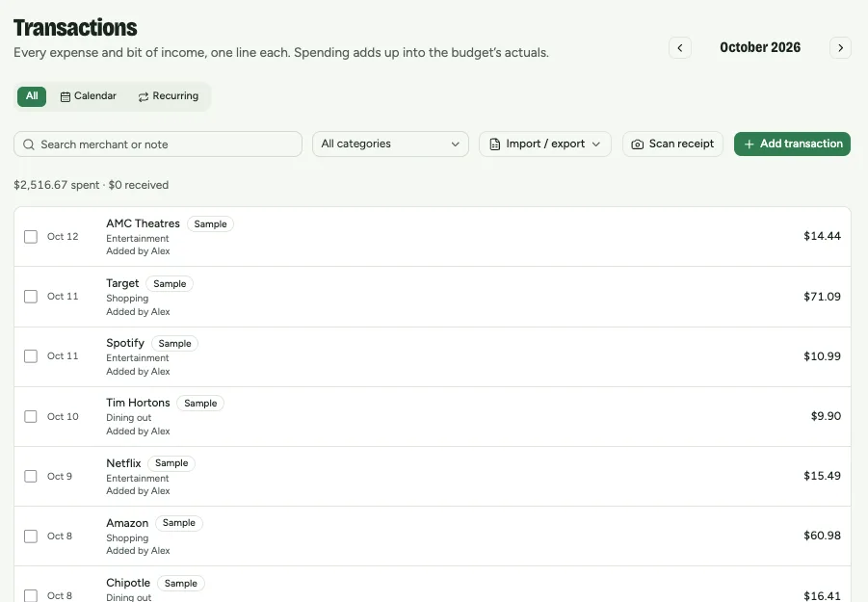
Task: Click the Oct 9 date on Netflix row
Action: (59, 477)
